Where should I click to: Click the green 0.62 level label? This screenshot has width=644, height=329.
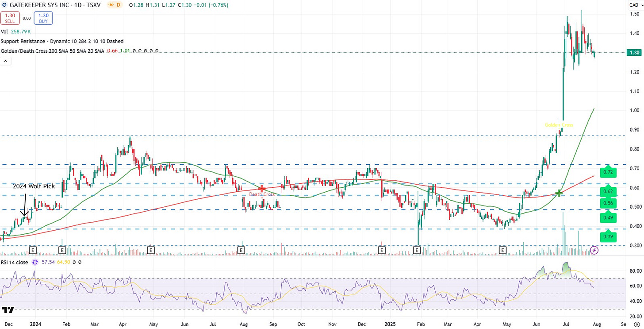(x=608, y=192)
